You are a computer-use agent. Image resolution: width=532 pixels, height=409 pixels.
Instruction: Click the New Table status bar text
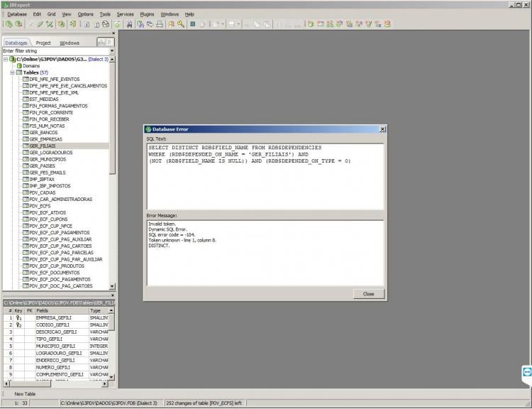coord(25,394)
